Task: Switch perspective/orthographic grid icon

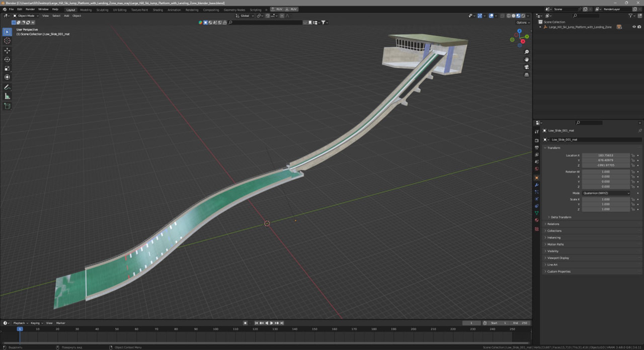Action: pos(527,75)
